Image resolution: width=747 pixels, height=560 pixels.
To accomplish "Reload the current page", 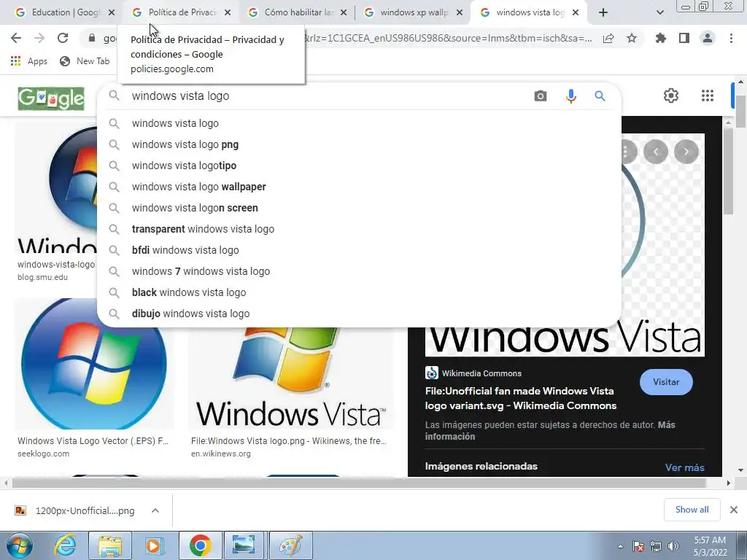I will [x=63, y=38].
